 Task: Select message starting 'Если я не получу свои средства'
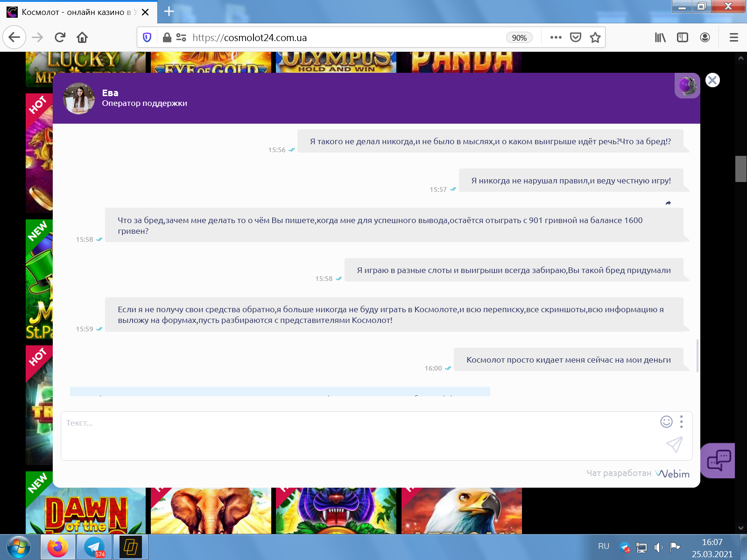394,315
